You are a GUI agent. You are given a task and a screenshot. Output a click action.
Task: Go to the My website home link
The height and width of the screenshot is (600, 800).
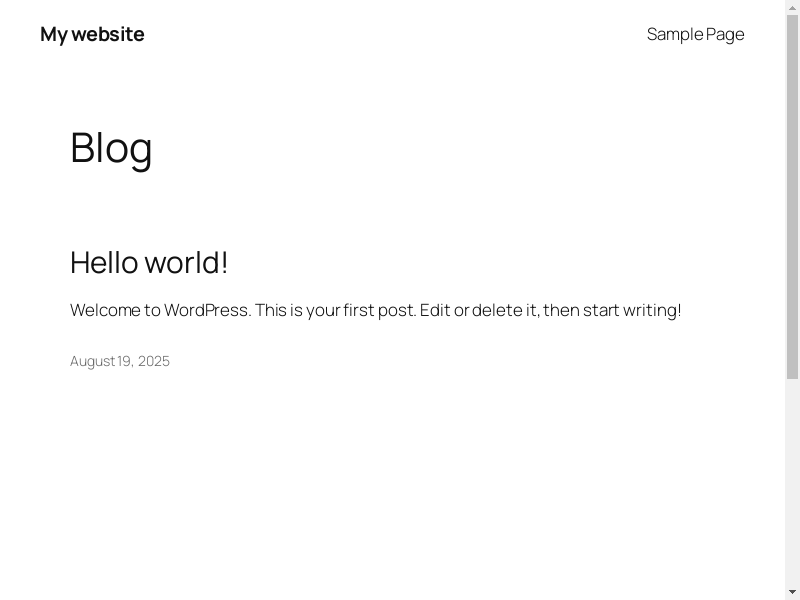(92, 34)
